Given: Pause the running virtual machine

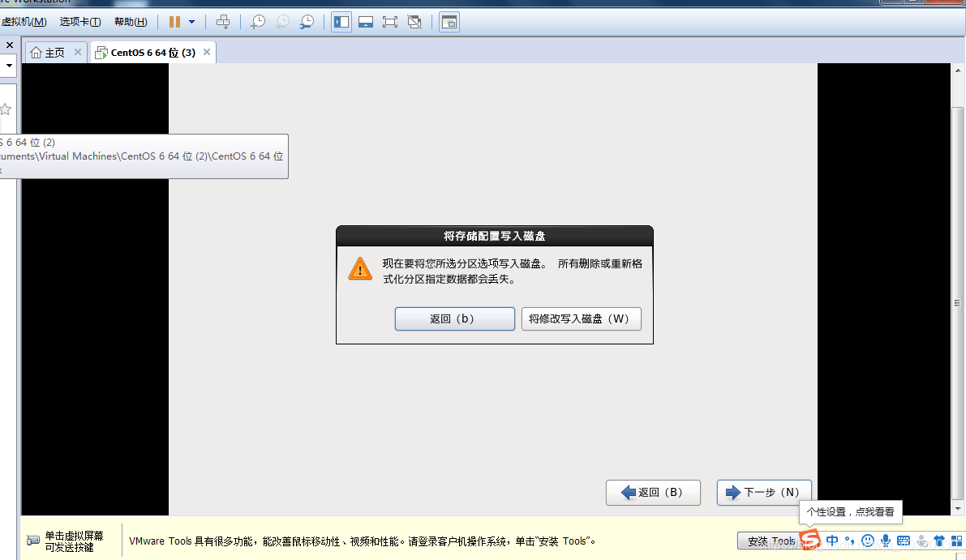Looking at the screenshot, I should (175, 22).
